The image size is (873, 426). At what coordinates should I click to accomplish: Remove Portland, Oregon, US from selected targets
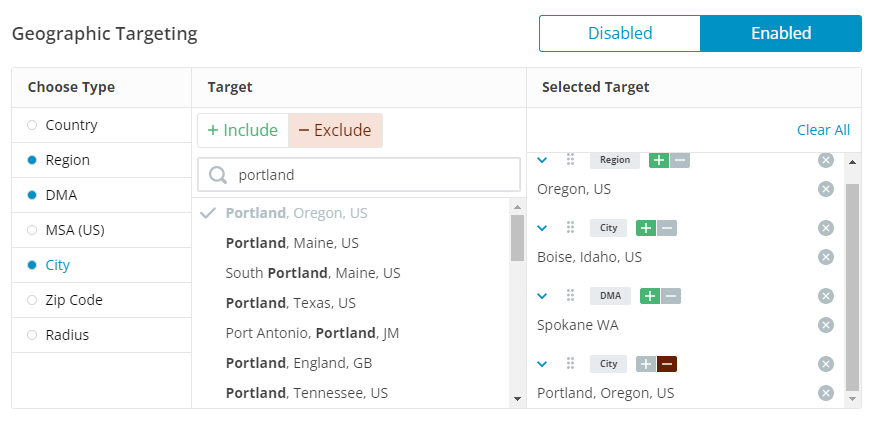point(826,393)
